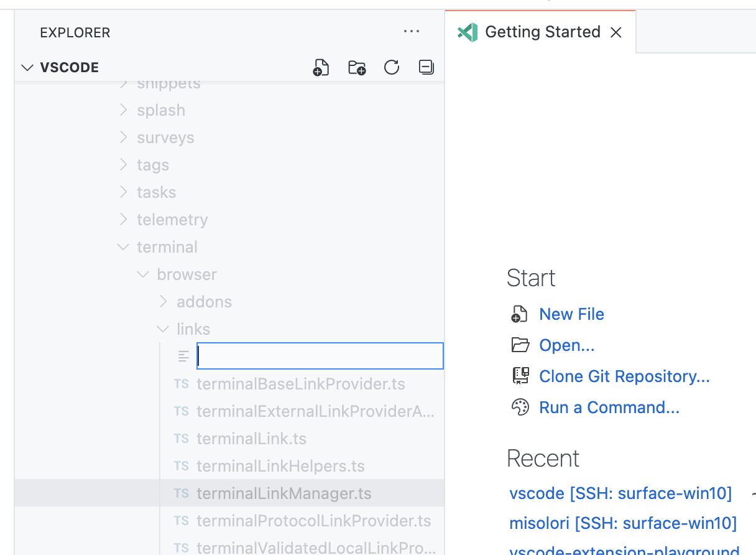Collapse all folders in the Explorer
Image resolution: width=756 pixels, height=555 pixels.
pos(426,67)
